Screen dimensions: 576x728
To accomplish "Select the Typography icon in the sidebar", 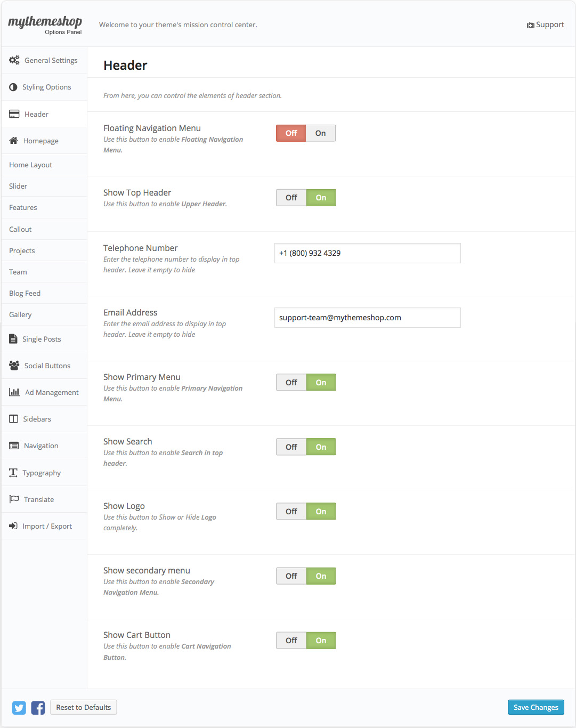I will tap(13, 472).
